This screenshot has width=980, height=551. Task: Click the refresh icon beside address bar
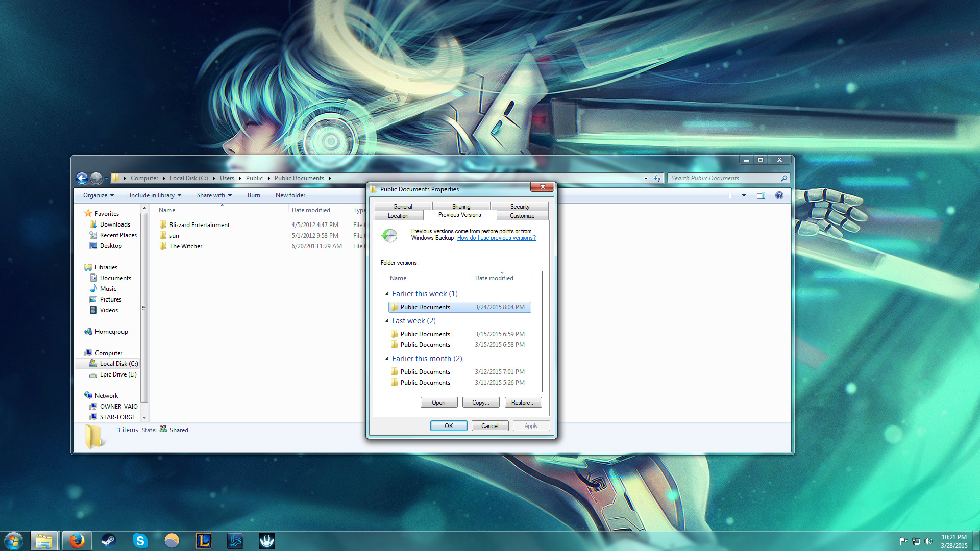pos(657,178)
